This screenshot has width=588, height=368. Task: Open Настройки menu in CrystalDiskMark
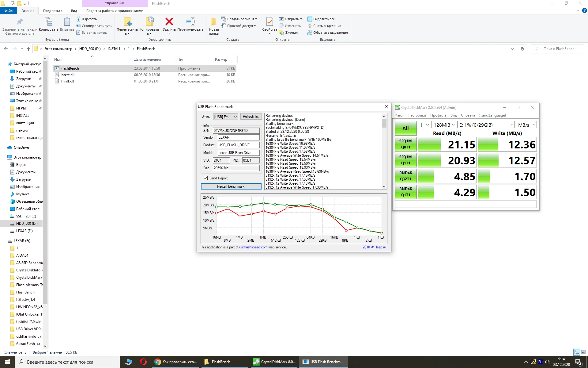point(417,115)
